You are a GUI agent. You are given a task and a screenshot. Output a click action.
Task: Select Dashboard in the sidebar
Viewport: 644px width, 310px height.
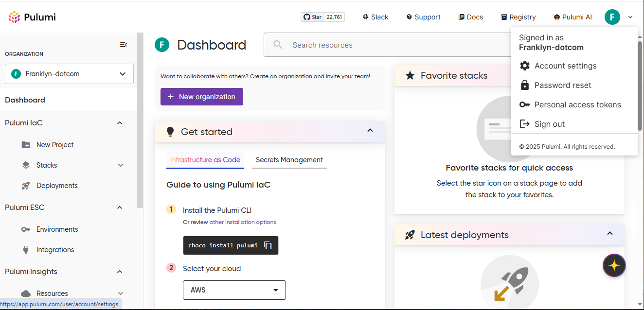coord(25,100)
